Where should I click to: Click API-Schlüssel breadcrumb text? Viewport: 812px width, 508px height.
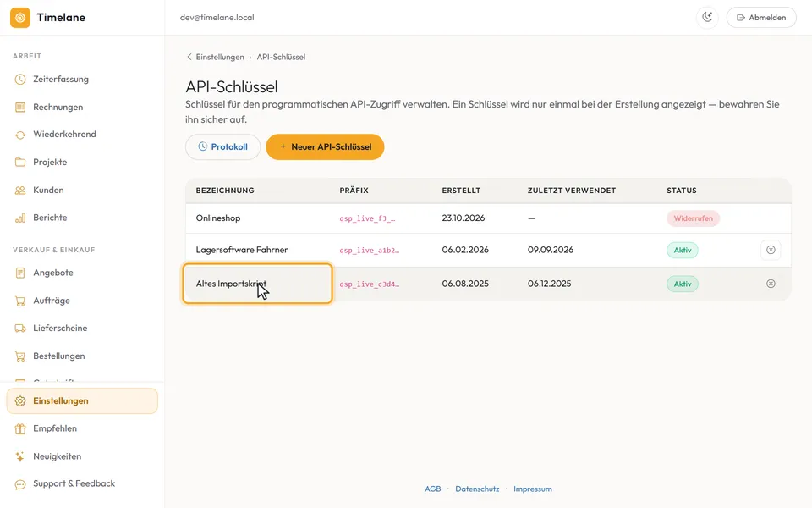pos(281,57)
